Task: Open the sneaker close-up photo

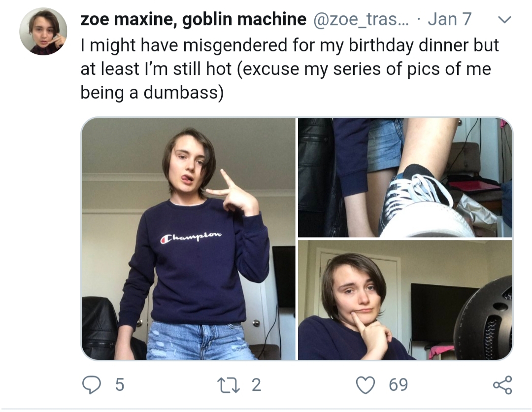Action: 405,177
